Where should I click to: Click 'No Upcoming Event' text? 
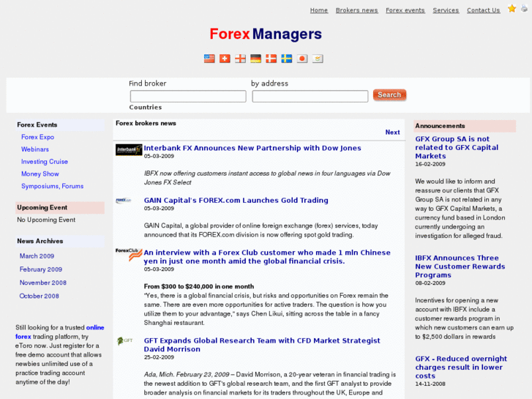point(46,220)
